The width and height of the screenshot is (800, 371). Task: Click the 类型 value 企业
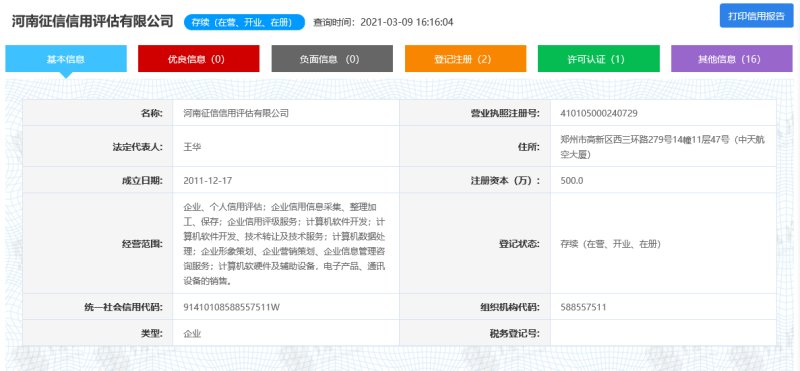click(x=192, y=334)
